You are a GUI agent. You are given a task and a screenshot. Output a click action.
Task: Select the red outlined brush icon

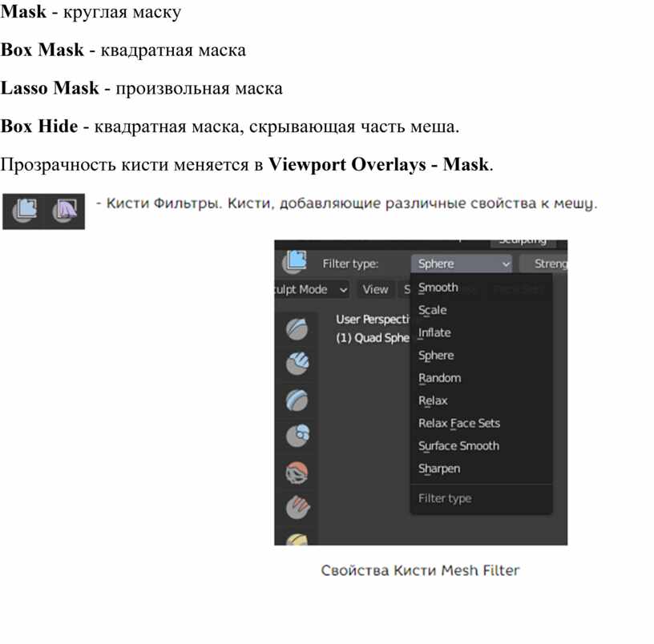coord(298,473)
